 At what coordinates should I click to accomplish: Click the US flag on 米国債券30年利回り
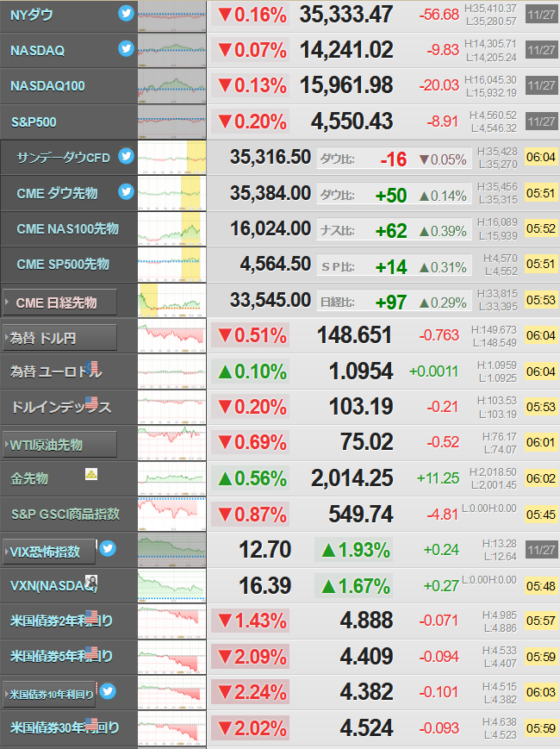91,724
